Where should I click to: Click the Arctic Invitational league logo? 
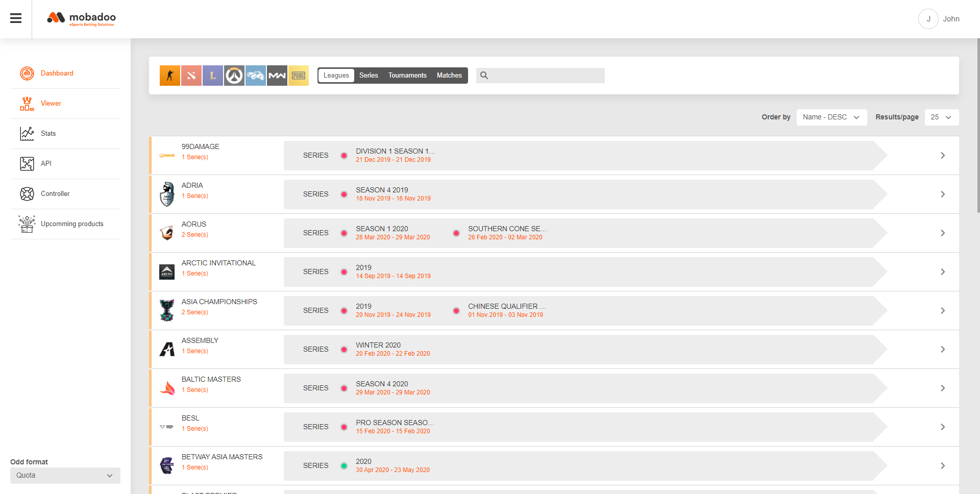167,272
